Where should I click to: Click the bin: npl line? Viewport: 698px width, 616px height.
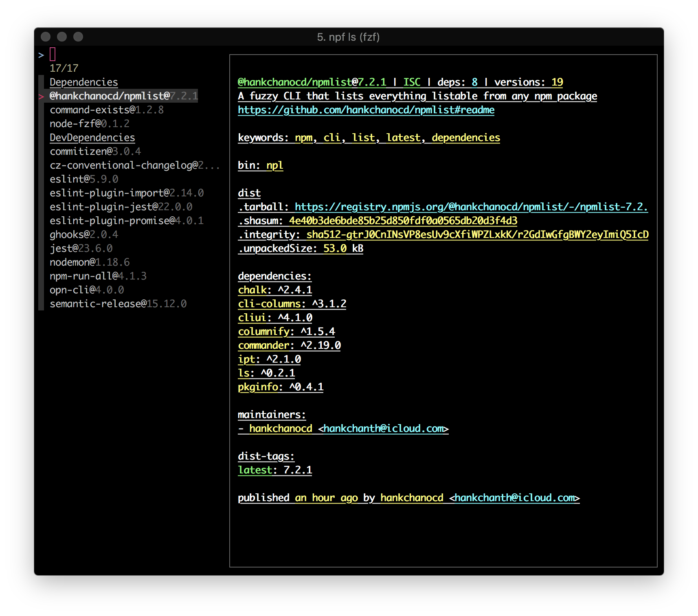[x=261, y=165]
